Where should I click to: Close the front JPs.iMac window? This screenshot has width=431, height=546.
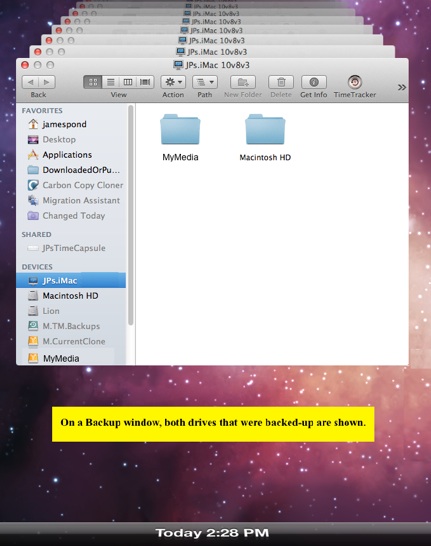25,65
